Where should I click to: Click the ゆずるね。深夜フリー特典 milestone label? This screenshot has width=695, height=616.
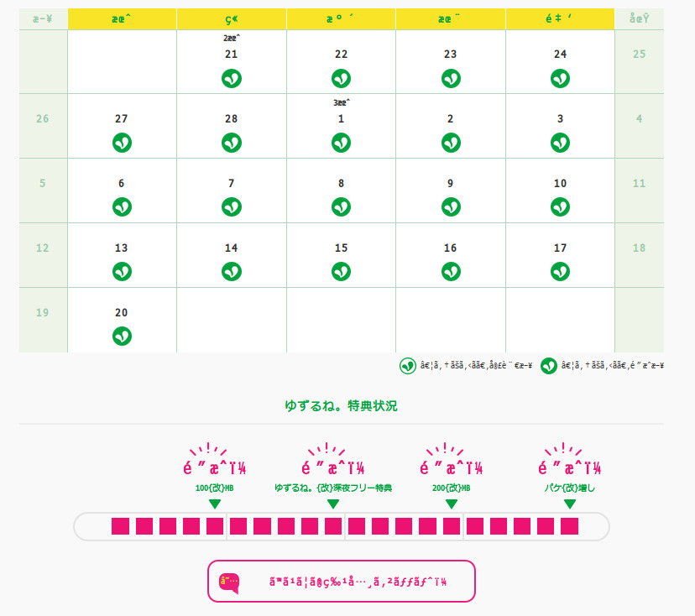(x=333, y=488)
